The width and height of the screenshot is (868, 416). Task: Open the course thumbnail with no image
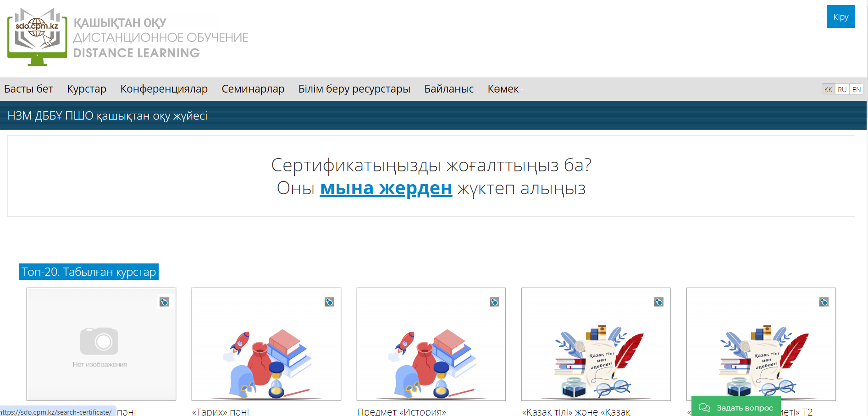[x=101, y=344]
